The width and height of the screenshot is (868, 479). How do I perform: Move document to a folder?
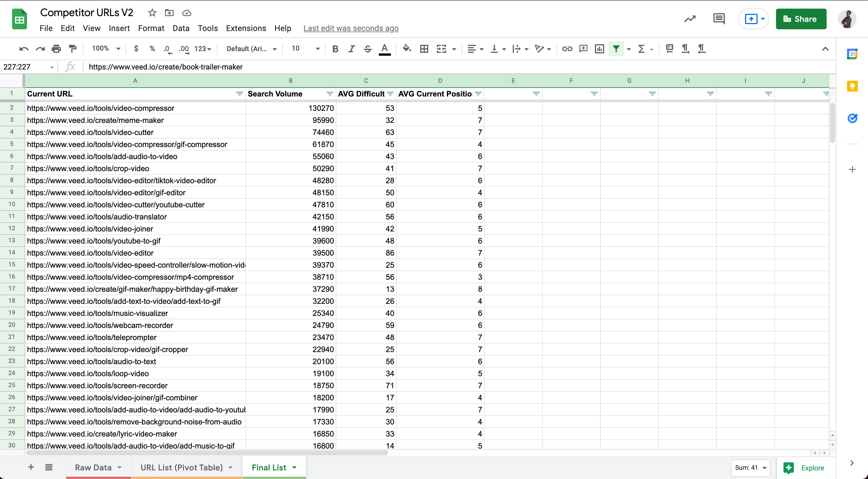pyautogui.click(x=169, y=13)
